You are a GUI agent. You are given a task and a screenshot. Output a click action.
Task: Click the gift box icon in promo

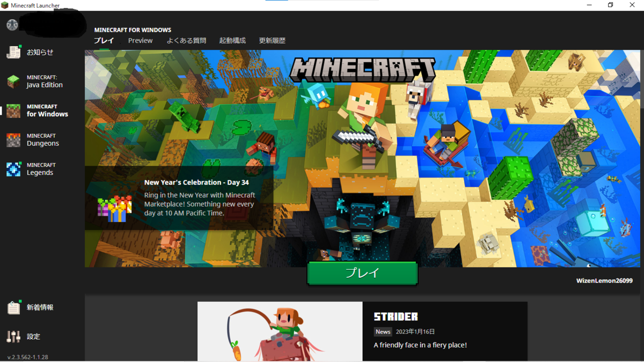point(114,209)
